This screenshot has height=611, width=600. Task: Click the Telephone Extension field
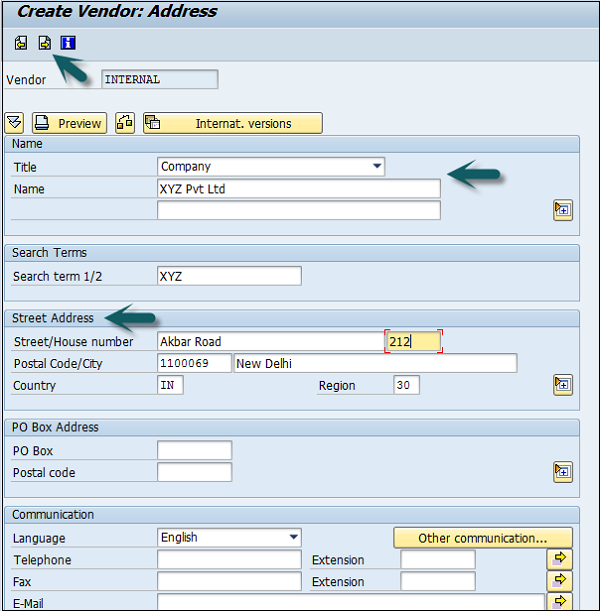coord(438,560)
